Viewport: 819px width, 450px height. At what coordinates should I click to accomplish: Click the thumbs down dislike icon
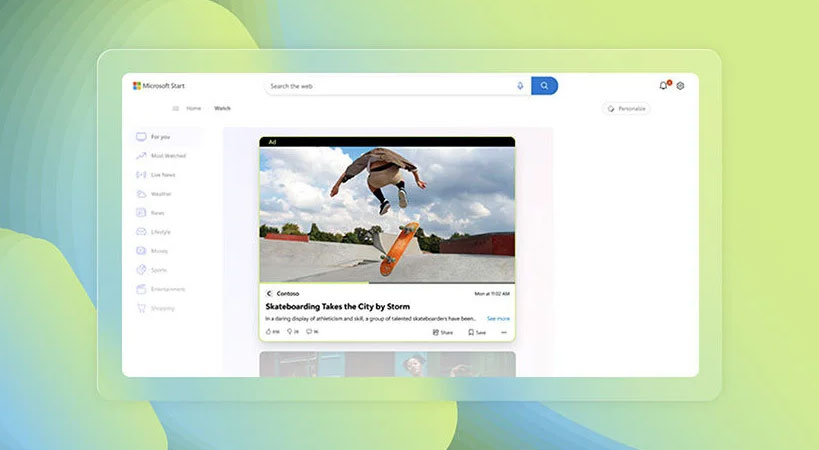[x=291, y=332]
